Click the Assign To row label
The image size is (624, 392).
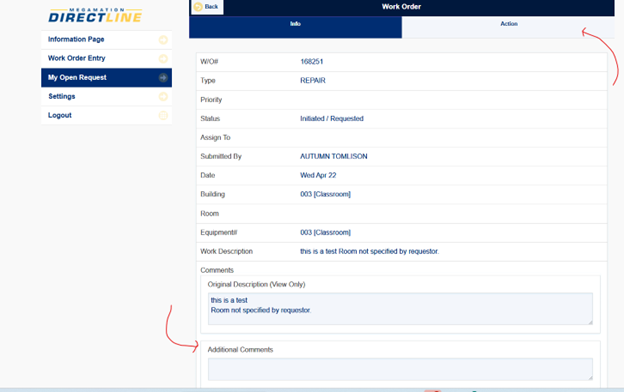pos(215,138)
